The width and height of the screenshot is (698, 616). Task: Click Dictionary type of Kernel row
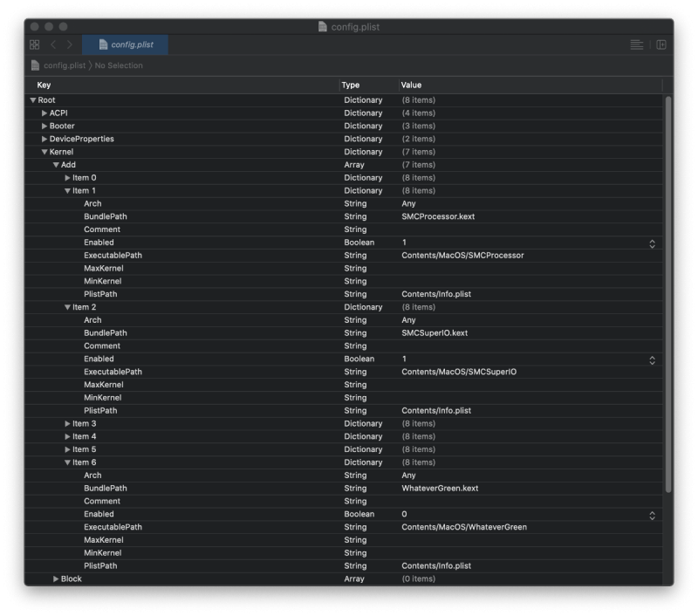[x=363, y=152]
